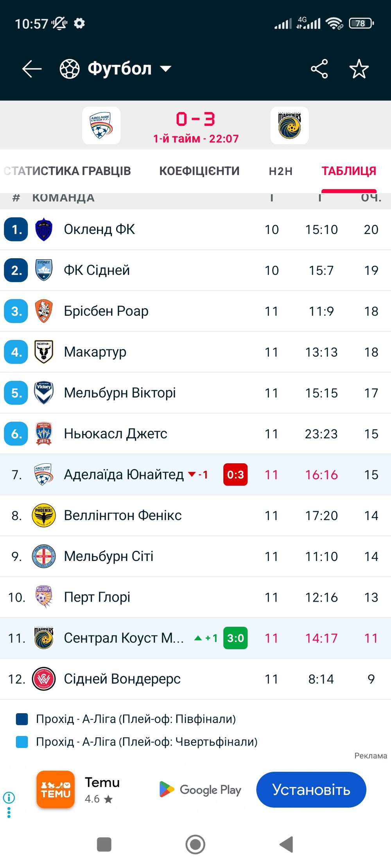Image resolution: width=391 pixels, height=868 pixels.
Task: Tap the Western Sydney Wanderers logo
Action: point(44,679)
